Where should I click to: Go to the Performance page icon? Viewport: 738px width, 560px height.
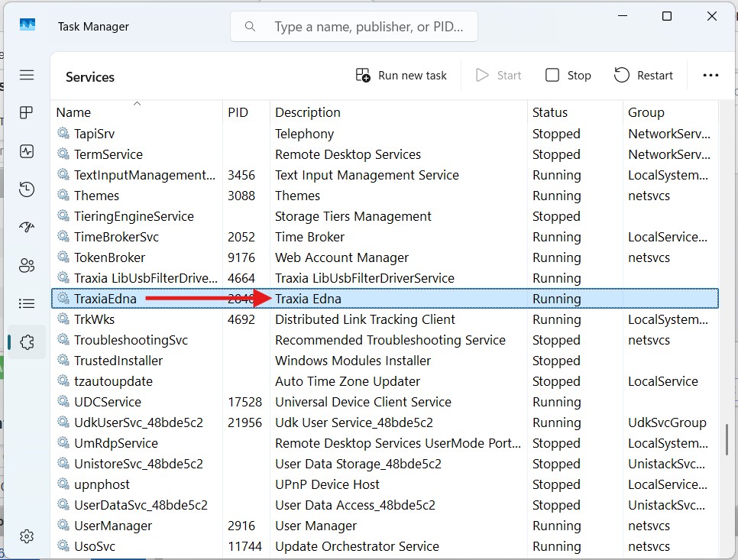[27, 151]
